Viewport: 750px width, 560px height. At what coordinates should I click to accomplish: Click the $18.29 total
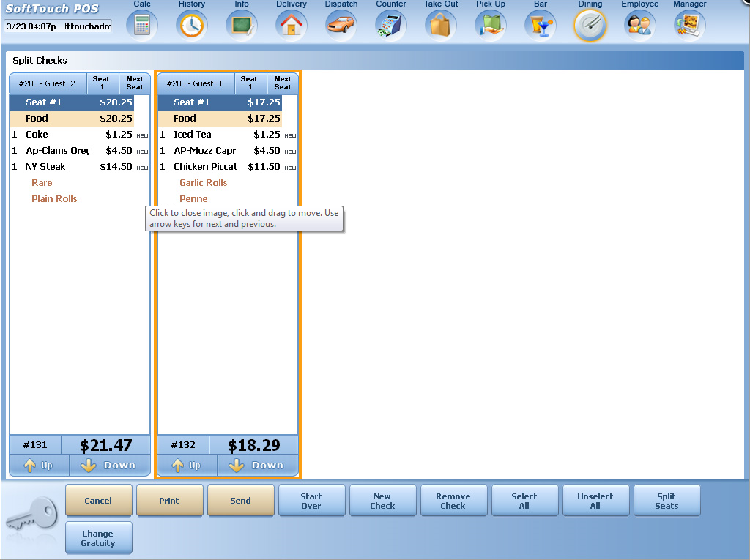[x=253, y=445]
